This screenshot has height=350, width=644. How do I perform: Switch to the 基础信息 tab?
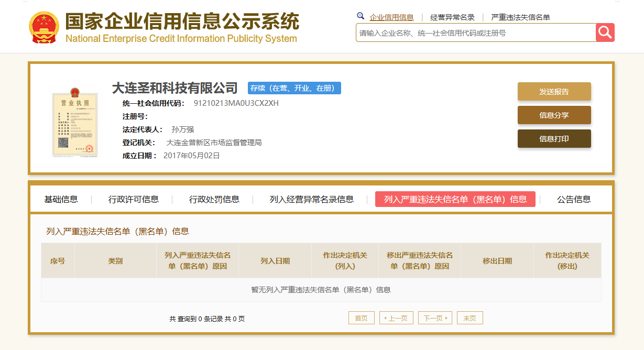click(61, 199)
